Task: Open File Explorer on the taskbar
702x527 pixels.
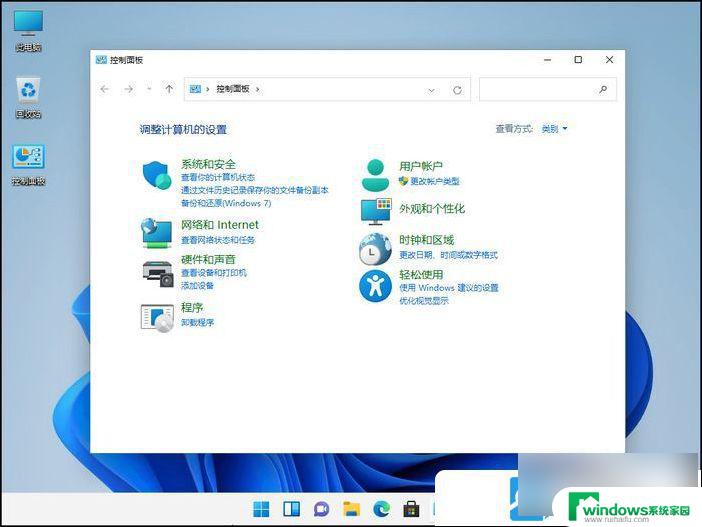Action: tap(351, 509)
